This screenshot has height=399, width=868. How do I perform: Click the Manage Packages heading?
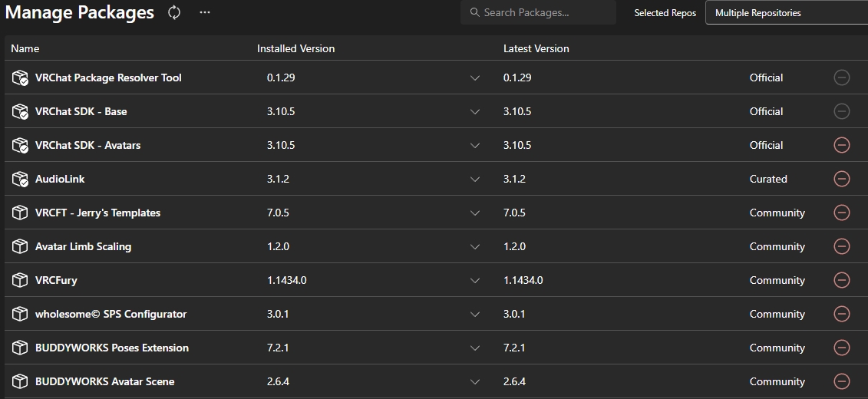tap(79, 12)
